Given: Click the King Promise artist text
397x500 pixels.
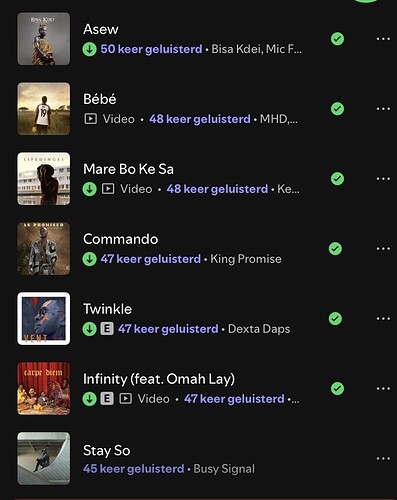Looking at the screenshot, I should click(246, 259).
